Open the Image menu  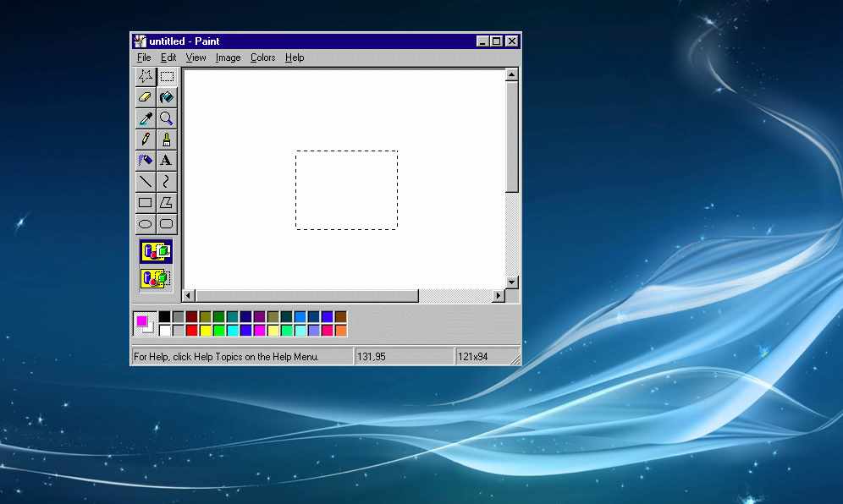click(228, 58)
